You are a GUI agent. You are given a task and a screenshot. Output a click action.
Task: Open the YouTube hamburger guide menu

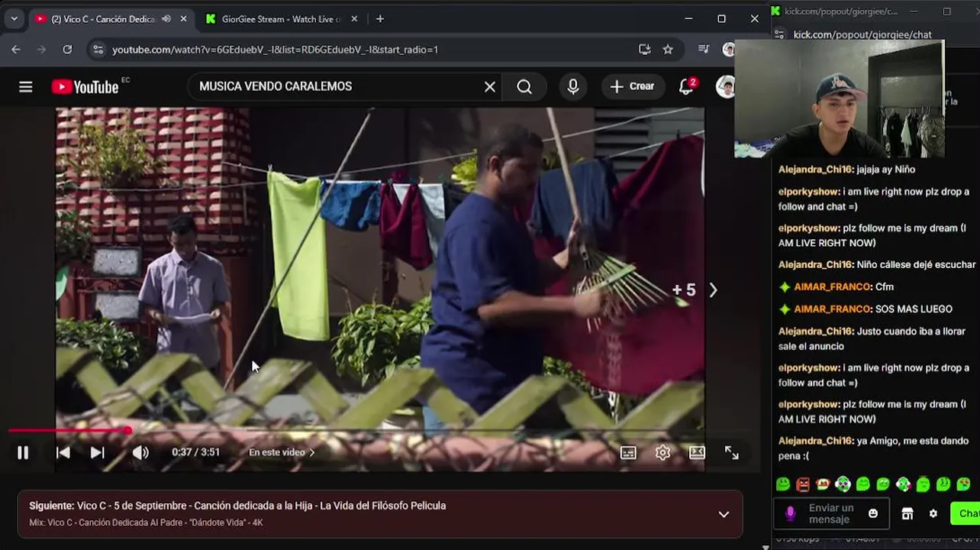point(26,87)
